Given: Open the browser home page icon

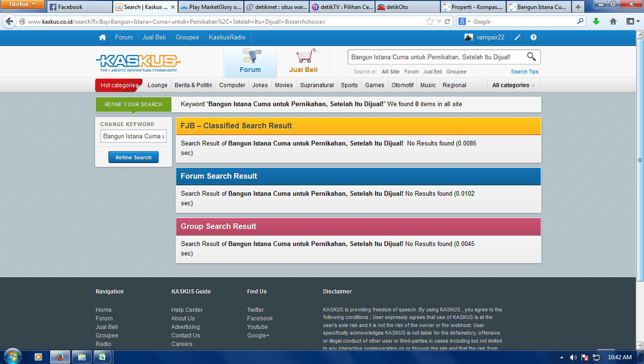Looking at the screenshot, I should pos(613,22).
